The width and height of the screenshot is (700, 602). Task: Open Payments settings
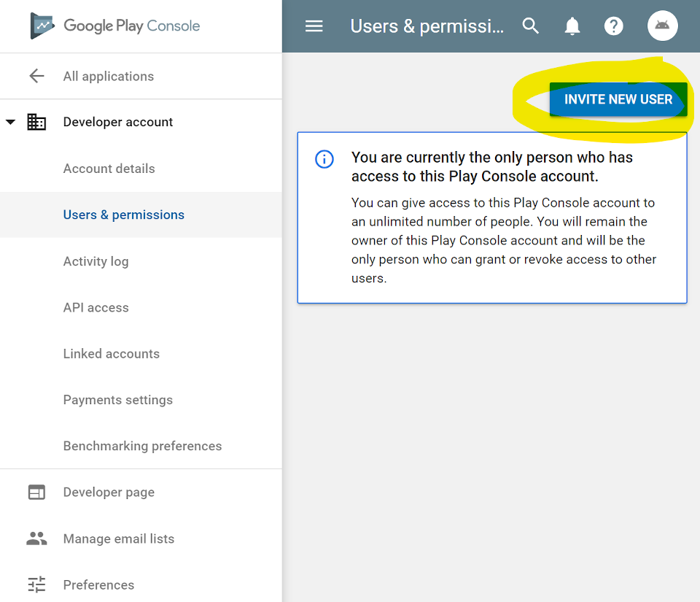118,400
